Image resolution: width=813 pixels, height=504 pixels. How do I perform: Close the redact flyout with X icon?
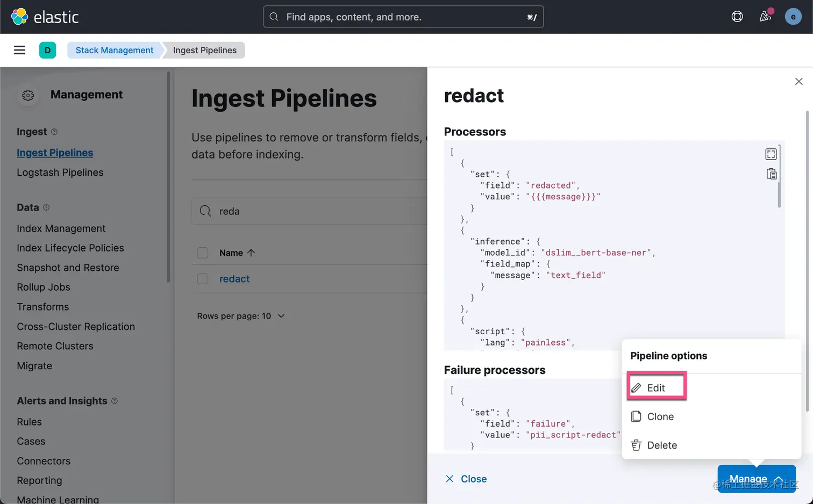[x=798, y=82]
